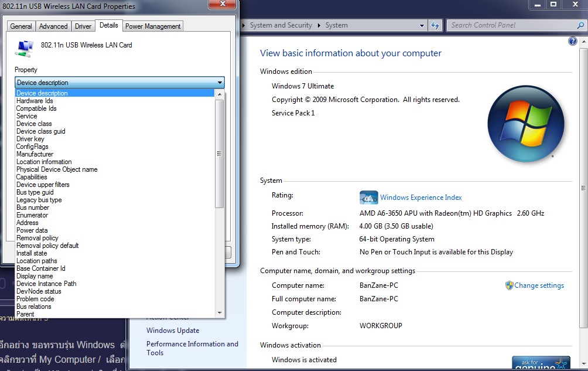The image size is (588, 371).
Task: Pick Service in the property list
Action: pos(115,116)
